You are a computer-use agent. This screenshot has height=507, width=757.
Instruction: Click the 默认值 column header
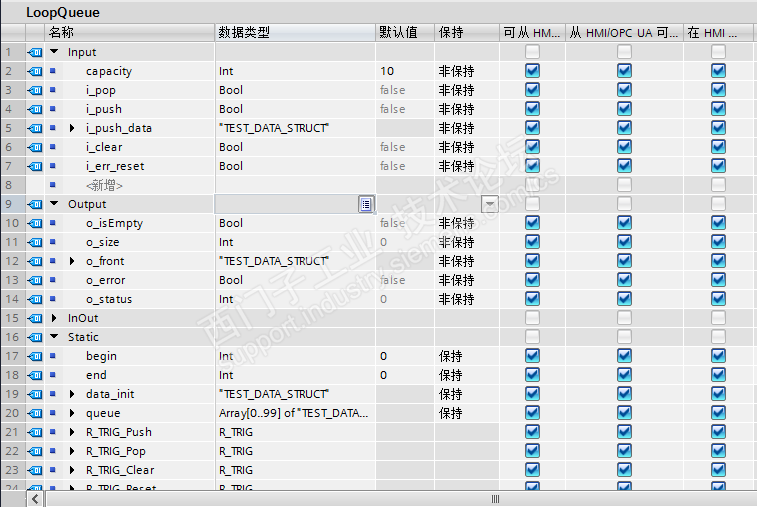pos(405,32)
